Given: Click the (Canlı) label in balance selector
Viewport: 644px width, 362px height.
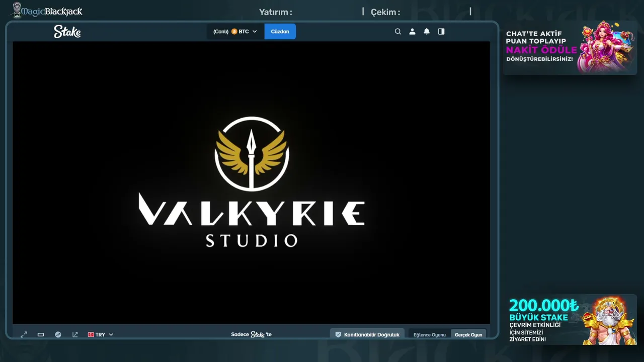Looking at the screenshot, I should [221, 31].
